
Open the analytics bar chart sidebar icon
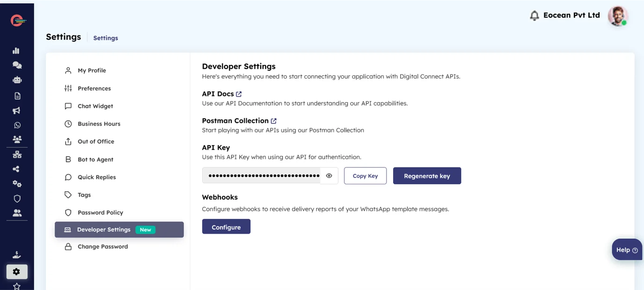pyautogui.click(x=16, y=51)
